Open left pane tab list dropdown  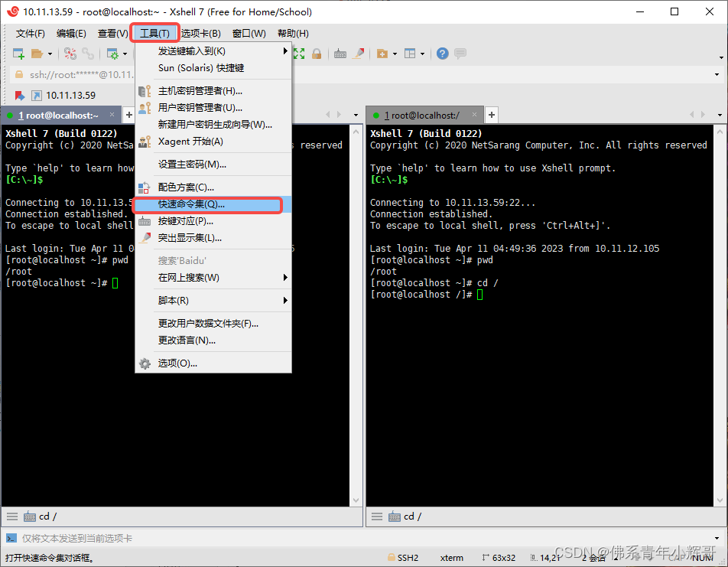point(356,115)
